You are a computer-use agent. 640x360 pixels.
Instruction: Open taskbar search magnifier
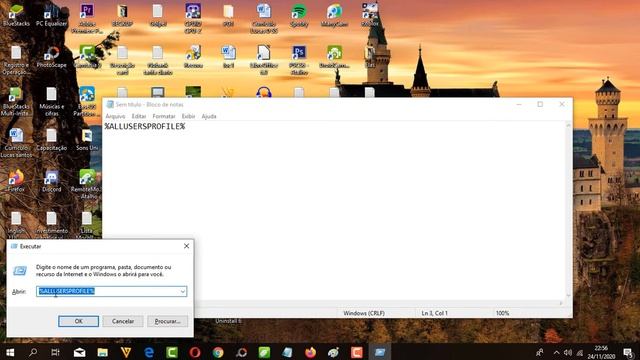point(33,352)
